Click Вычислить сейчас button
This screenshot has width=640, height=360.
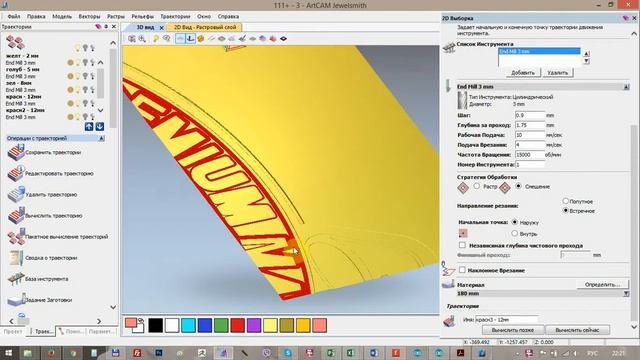coord(577,330)
